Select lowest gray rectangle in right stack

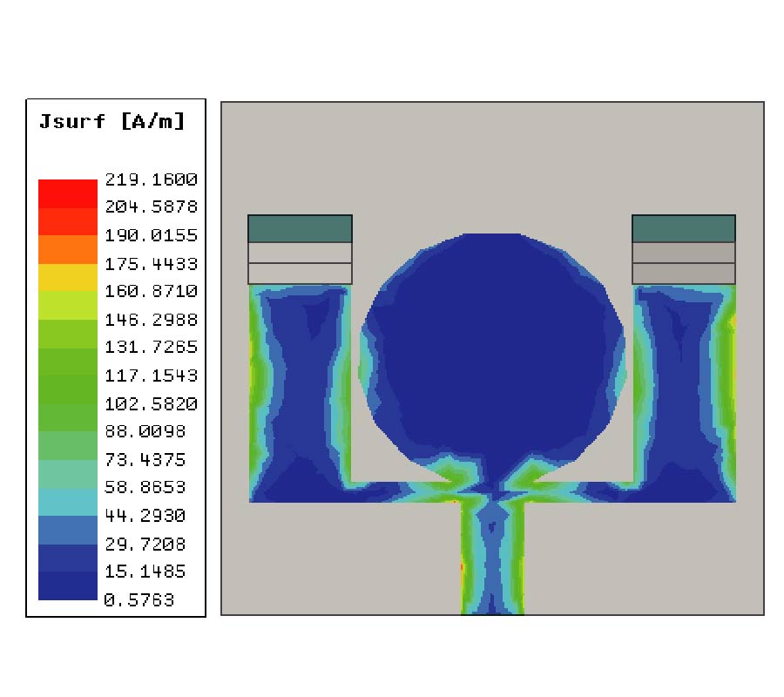tap(683, 274)
